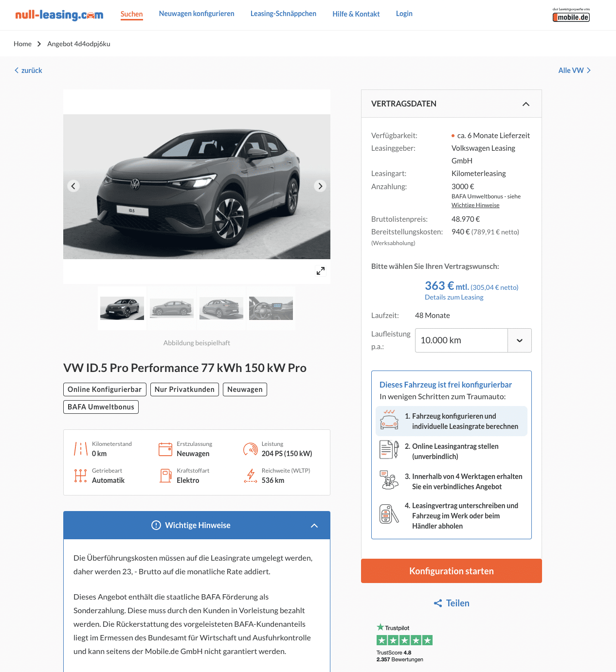Click the Online Konfigurierbar tag
616x672 pixels.
[x=105, y=389]
